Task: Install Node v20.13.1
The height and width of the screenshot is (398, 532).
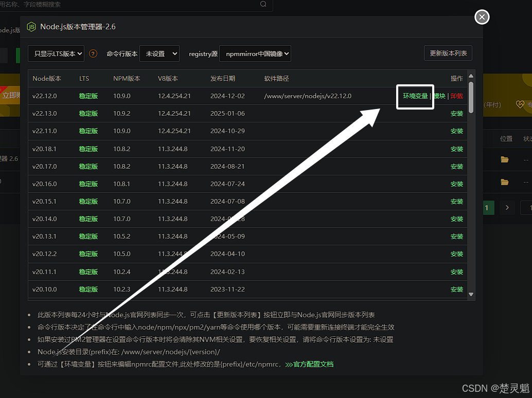Action: (457, 237)
